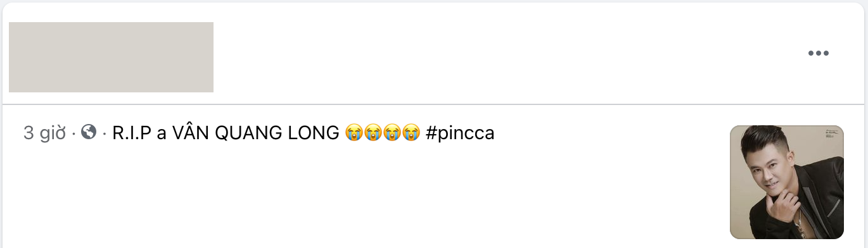Click the last crying emoji before hashtag
This screenshot has height=248, width=868.
(x=411, y=133)
